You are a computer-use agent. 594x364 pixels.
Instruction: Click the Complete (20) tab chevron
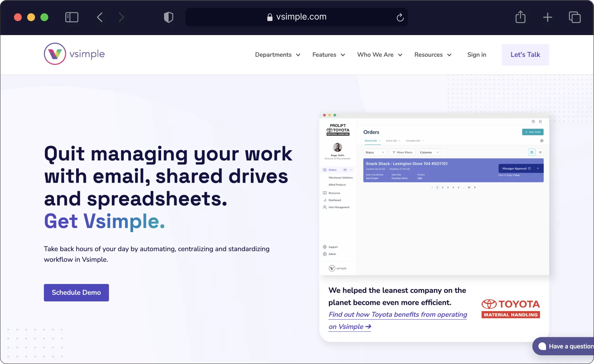pos(423,141)
